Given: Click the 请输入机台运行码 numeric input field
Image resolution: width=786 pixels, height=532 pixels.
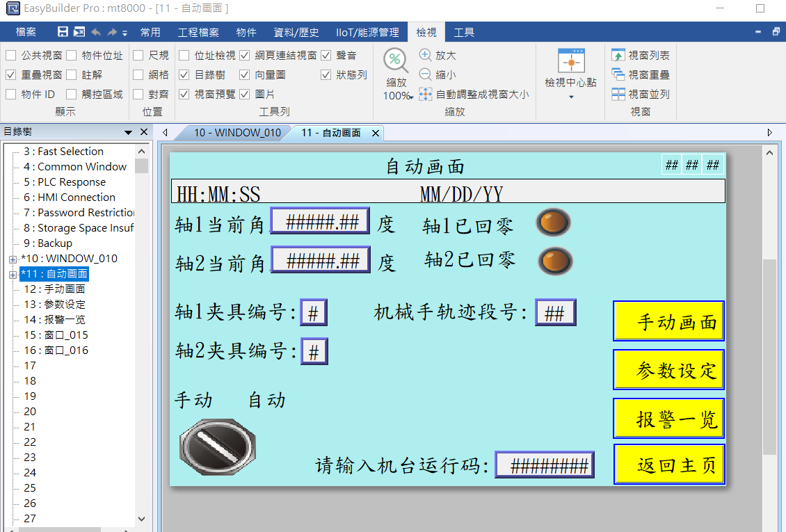Looking at the screenshot, I should coord(545,465).
